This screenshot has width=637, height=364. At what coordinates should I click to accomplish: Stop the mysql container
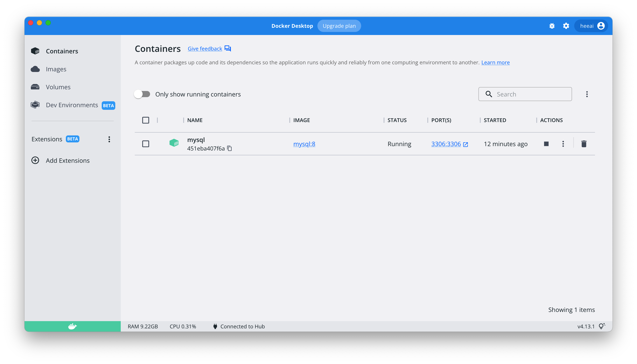tap(546, 144)
